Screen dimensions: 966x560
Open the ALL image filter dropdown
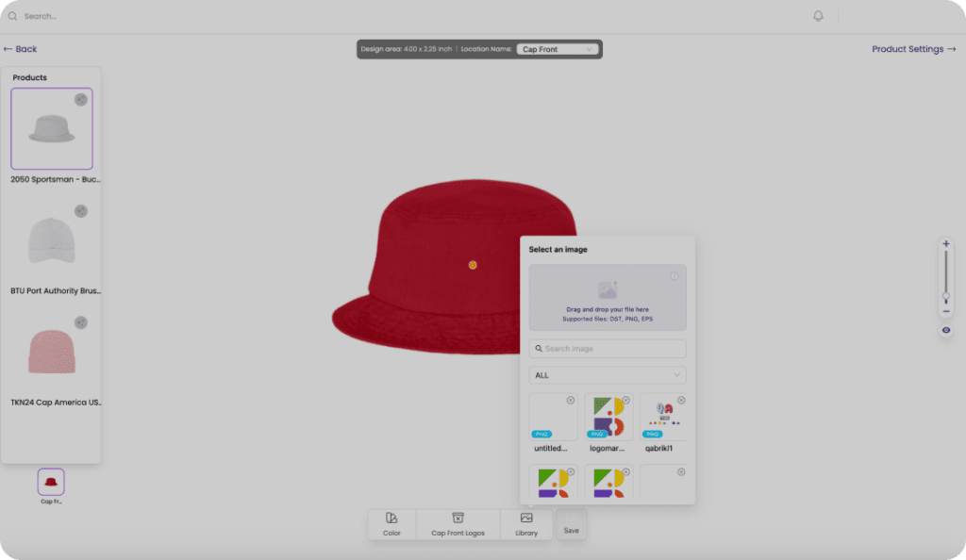[608, 375]
